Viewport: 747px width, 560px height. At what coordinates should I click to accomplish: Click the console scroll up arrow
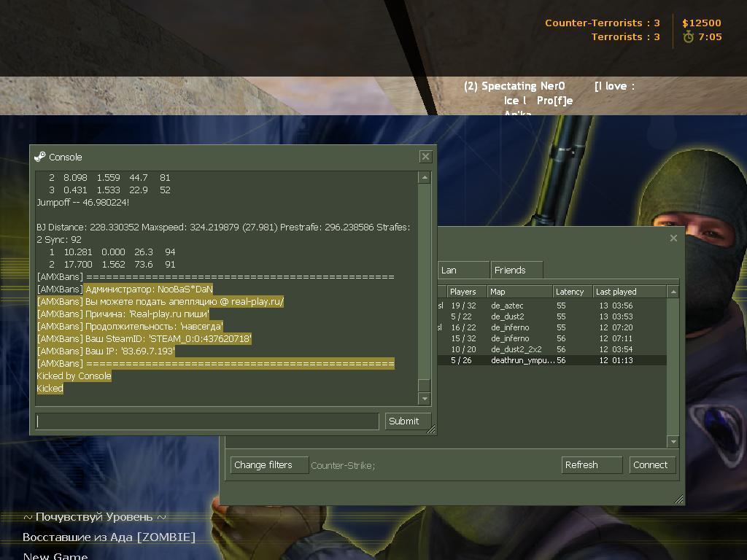click(x=424, y=178)
